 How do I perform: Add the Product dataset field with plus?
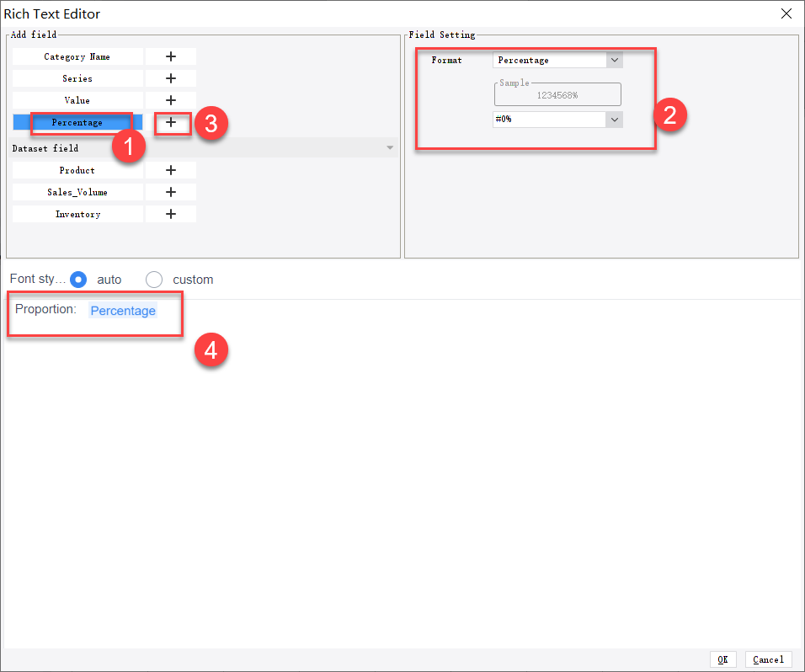pos(170,170)
